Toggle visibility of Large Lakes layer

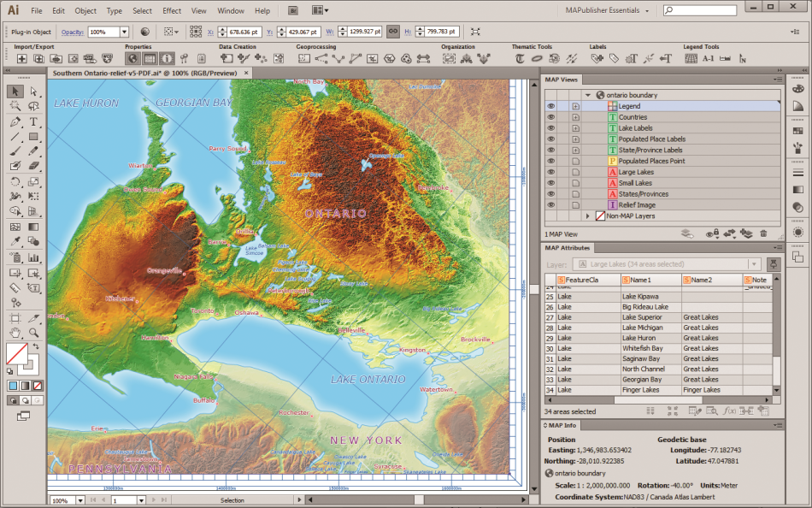coord(551,172)
